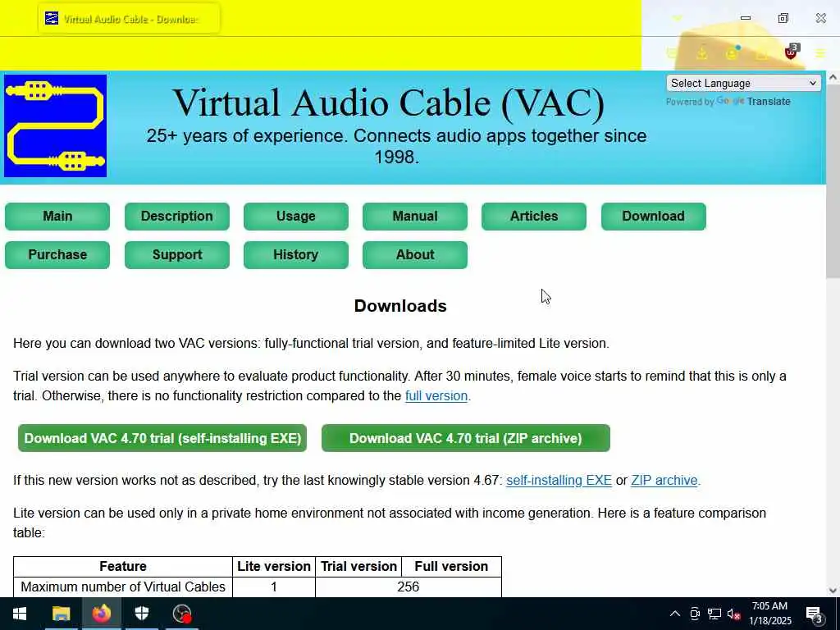Select the Virtual Audio Cable browser tab

[129, 18]
